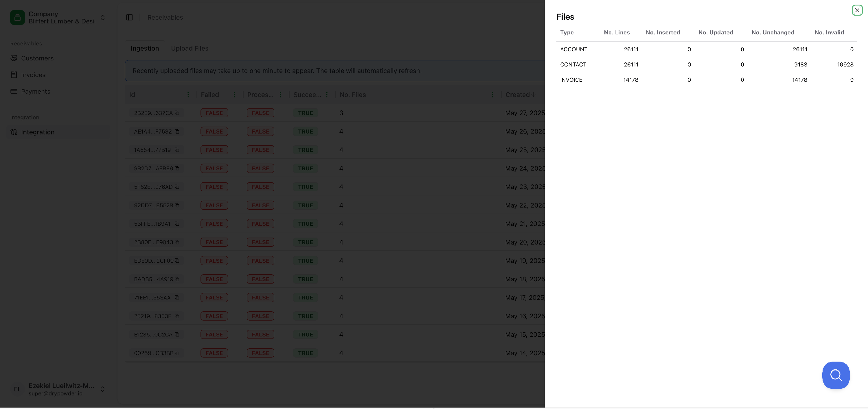Open Customers in the sidebar

coord(58,58)
